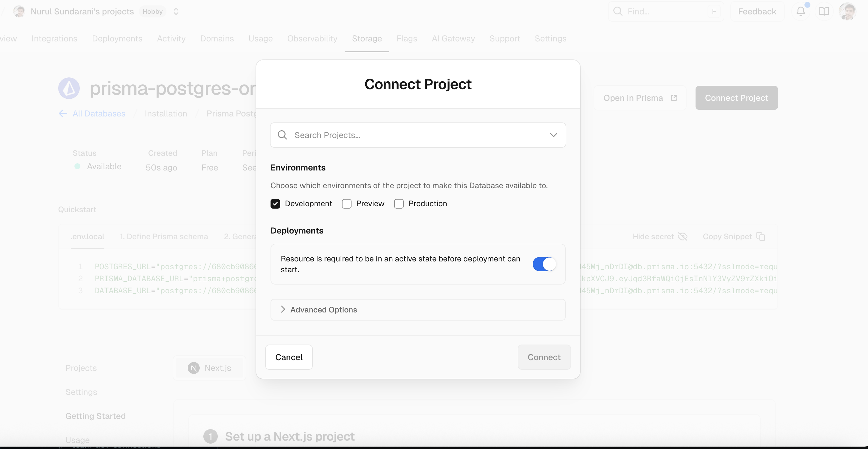This screenshot has width=868, height=449.
Task: Click the Next.js N logo icon
Action: pyautogui.click(x=194, y=368)
